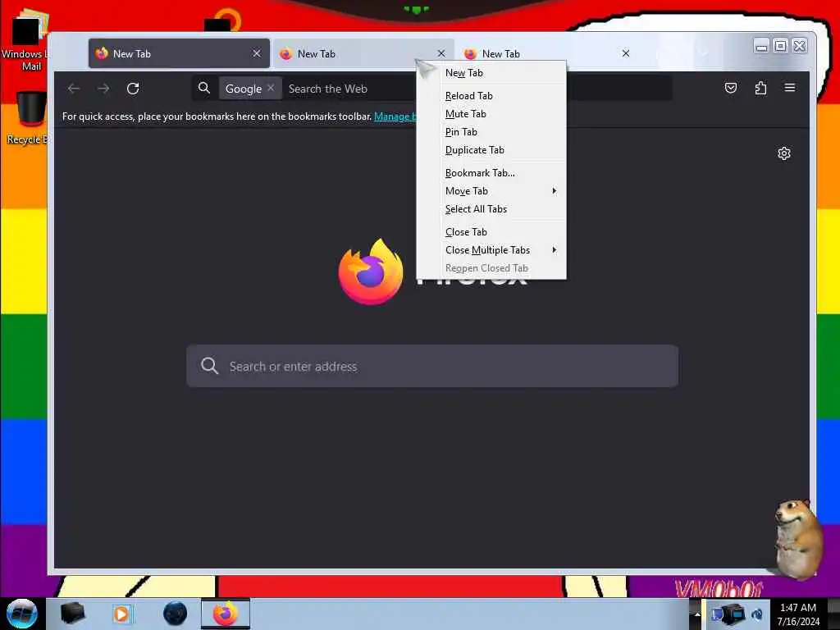Viewport: 840px width, 630px height.
Task: Choose Reload Tab in the context menu
Action: pos(491,96)
